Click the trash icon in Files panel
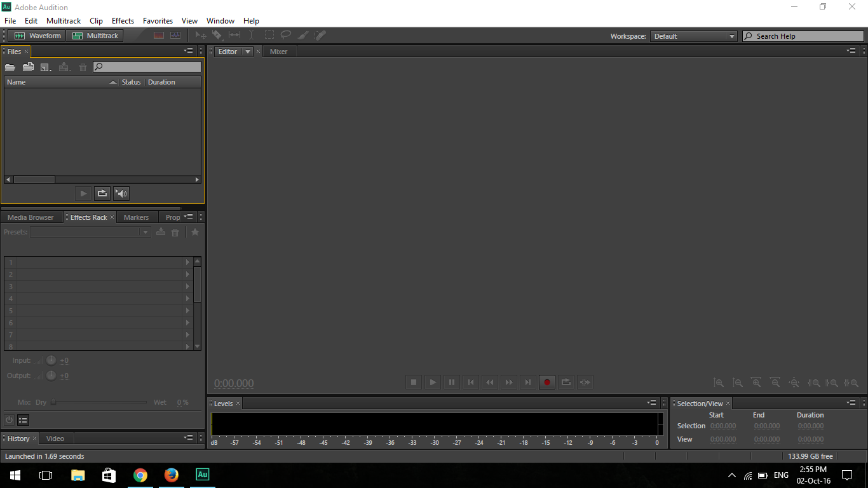This screenshot has width=868, height=488. pyautogui.click(x=83, y=67)
